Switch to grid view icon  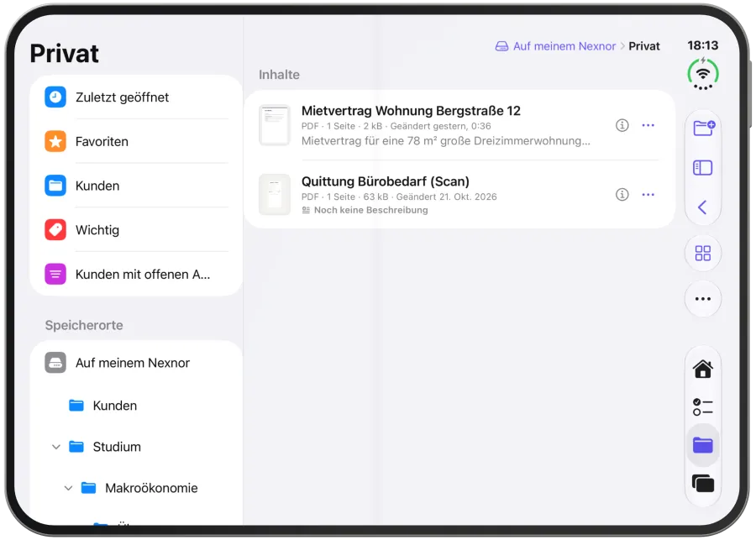click(702, 253)
